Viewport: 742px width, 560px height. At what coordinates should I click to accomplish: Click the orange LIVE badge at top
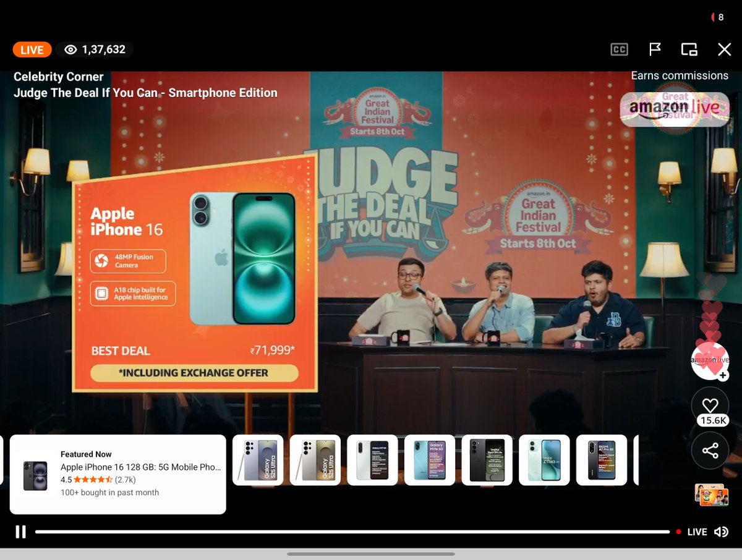pyautogui.click(x=32, y=50)
